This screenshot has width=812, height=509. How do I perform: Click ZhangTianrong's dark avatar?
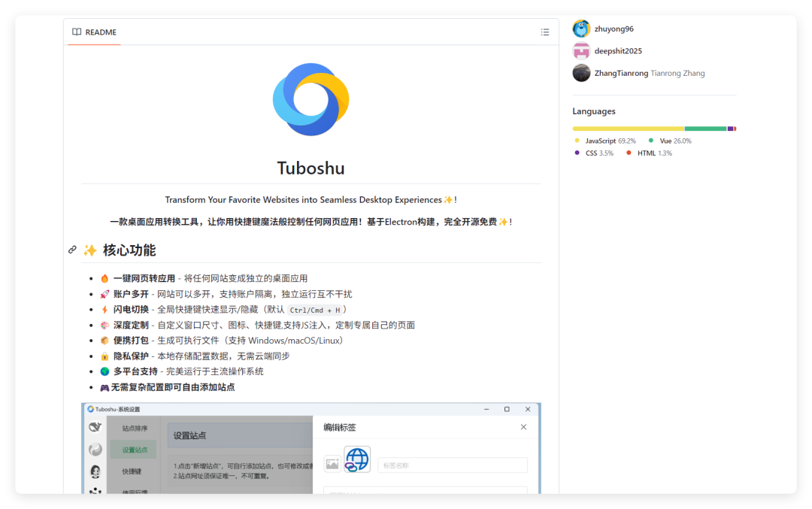[581, 73]
